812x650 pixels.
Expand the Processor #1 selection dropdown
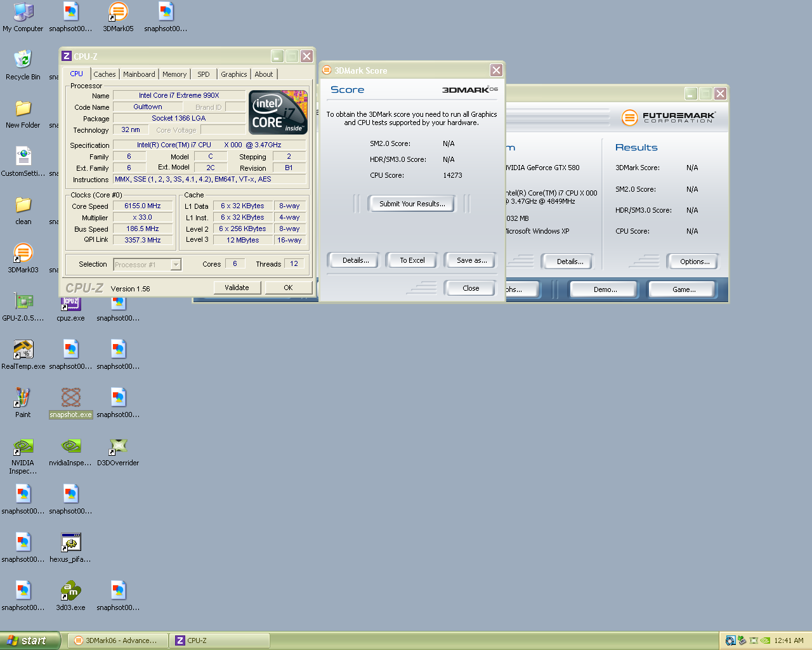(176, 265)
